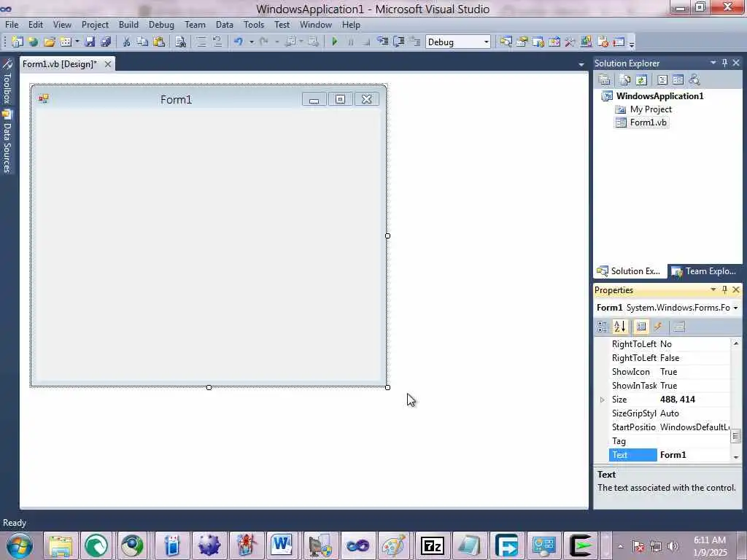Click the Properties toolbar icon in Solution Explorer
The height and width of the screenshot is (560, 747).
tap(604, 79)
